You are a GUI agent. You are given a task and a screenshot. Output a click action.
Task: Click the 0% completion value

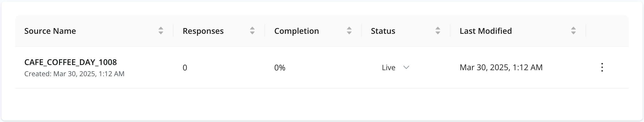click(280, 68)
